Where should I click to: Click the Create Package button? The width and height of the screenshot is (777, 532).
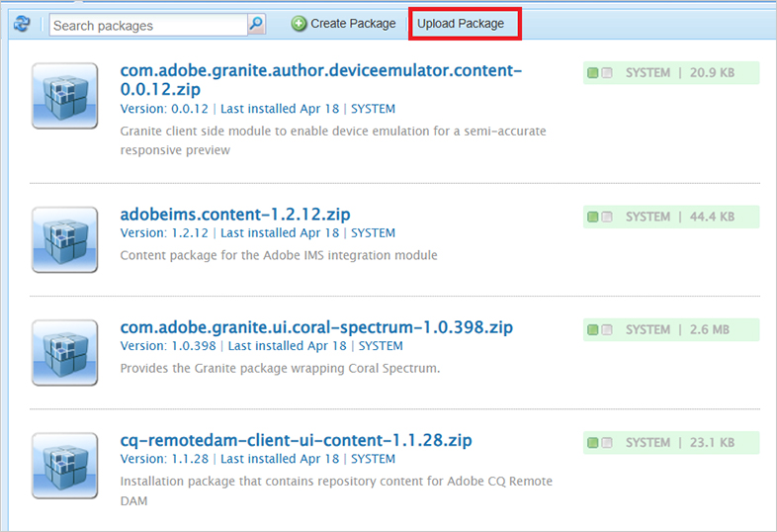pyautogui.click(x=343, y=24)
